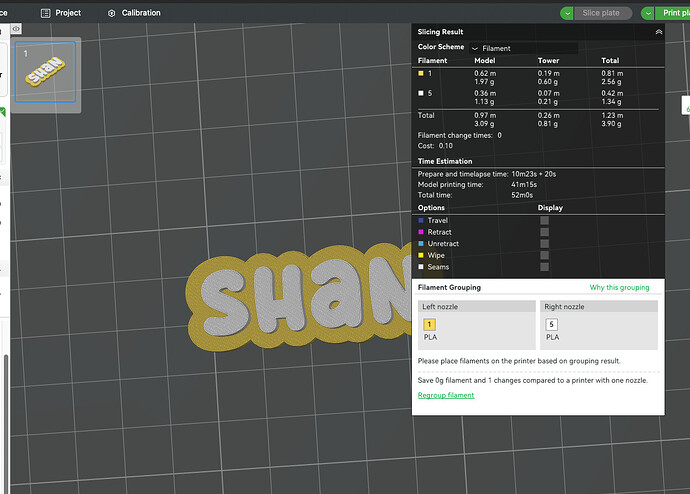Click Filament change times: 0 text

tap(459, 135)
